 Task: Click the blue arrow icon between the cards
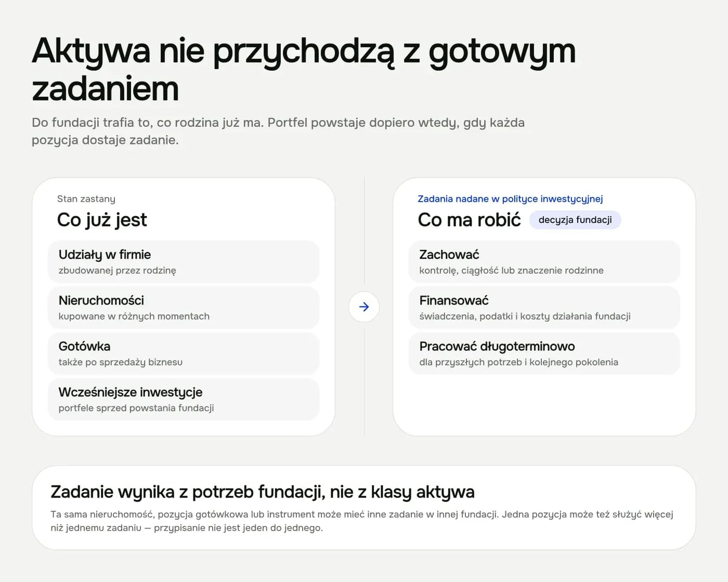tap(364, 307)
